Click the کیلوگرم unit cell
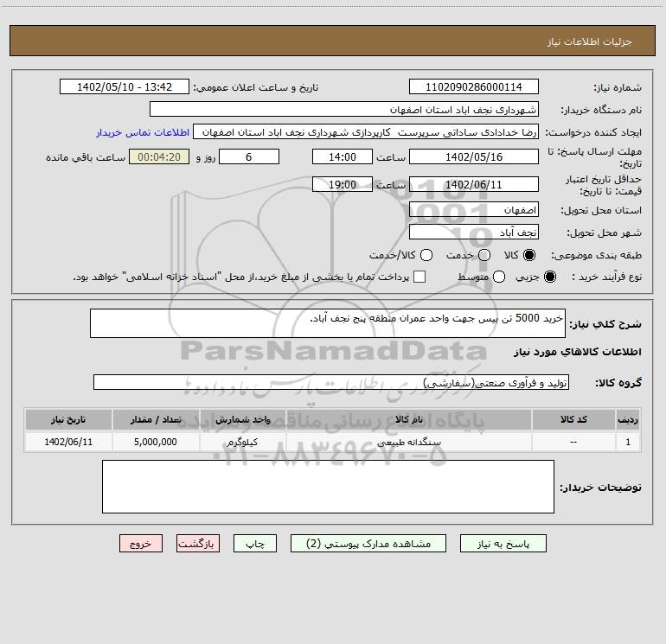 242,442
